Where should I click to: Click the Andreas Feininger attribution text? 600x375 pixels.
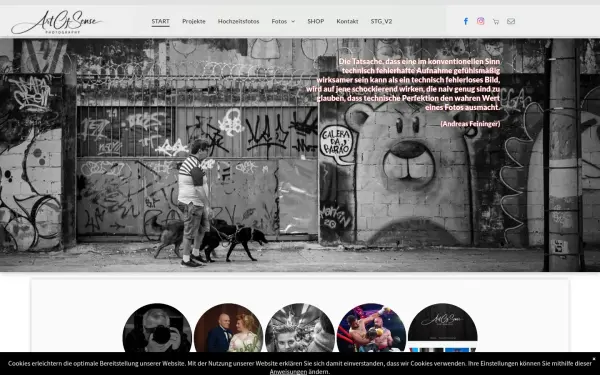pos(470,124)
